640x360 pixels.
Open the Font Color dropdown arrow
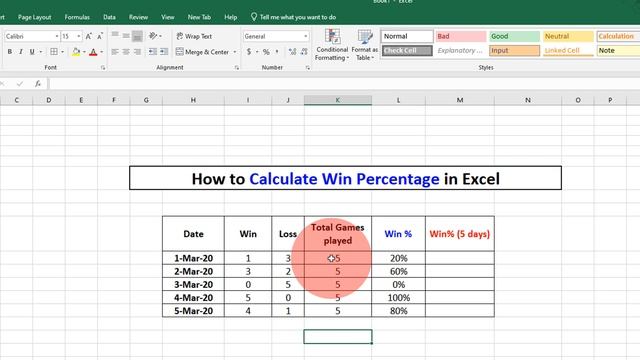102,52
